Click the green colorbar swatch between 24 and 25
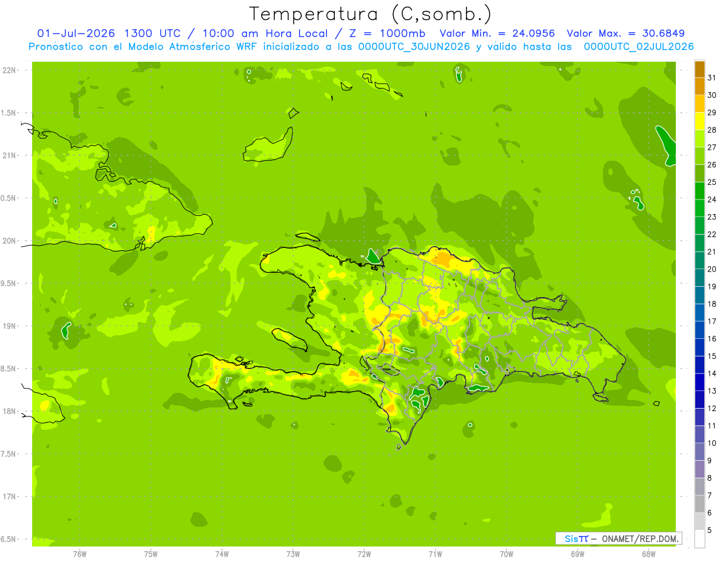 (x=699, y=191)
